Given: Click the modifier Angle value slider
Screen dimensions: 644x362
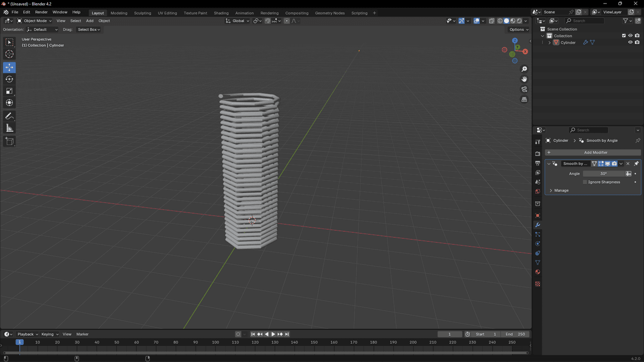Looking at the screenshot, I should click(x=603, y=173).
